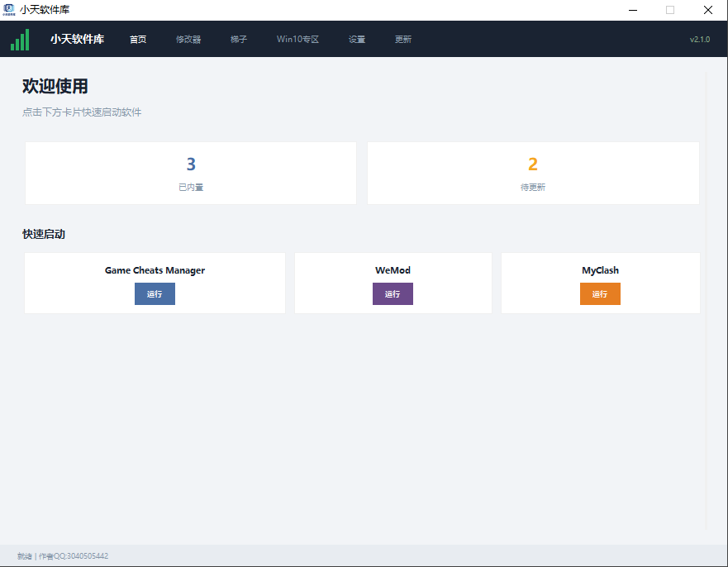The height and width of the screenshot is (567, 728).
Task: Go to the Win10专区 tab
Action: (x=297, y=40)
